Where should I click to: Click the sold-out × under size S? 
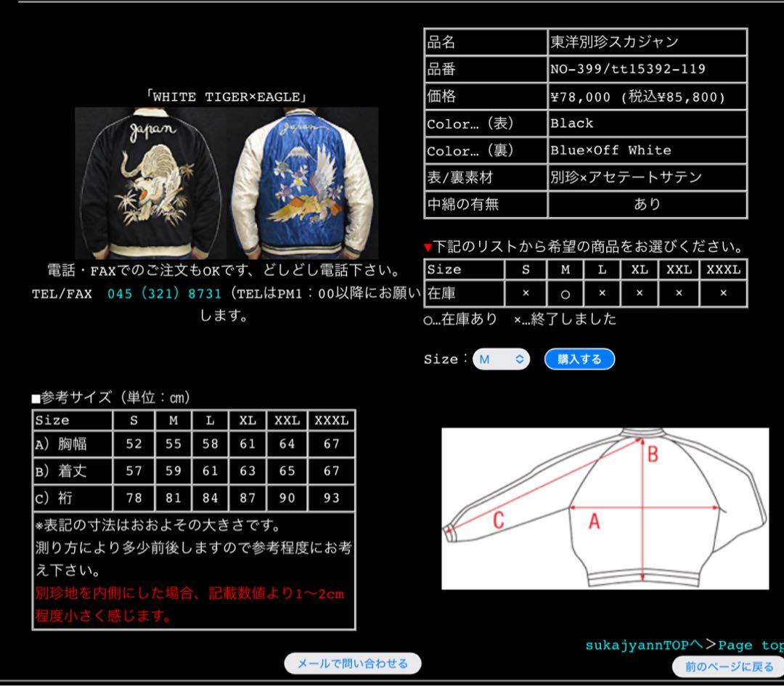(x=526, y=294)
